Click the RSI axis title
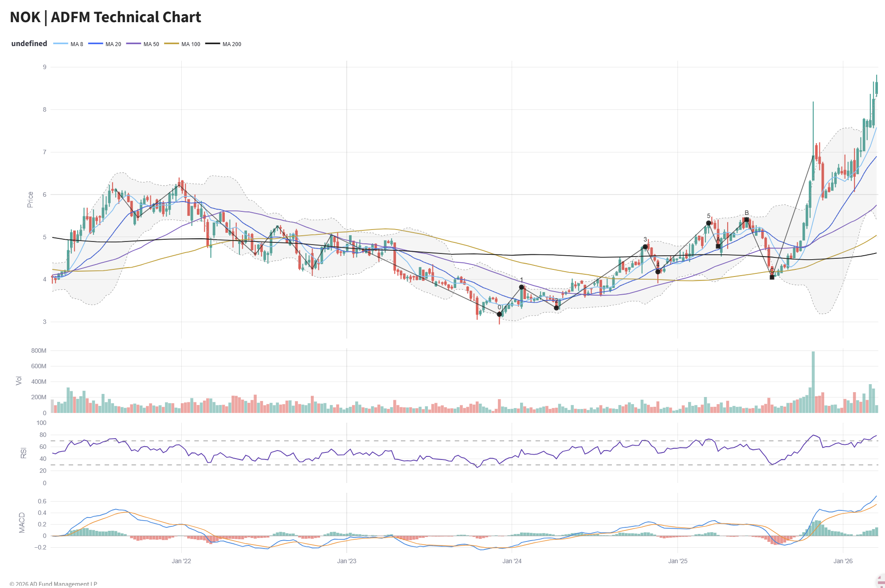Image resolution: width=885 pixels, height=588 pixels. click(23, 453)
